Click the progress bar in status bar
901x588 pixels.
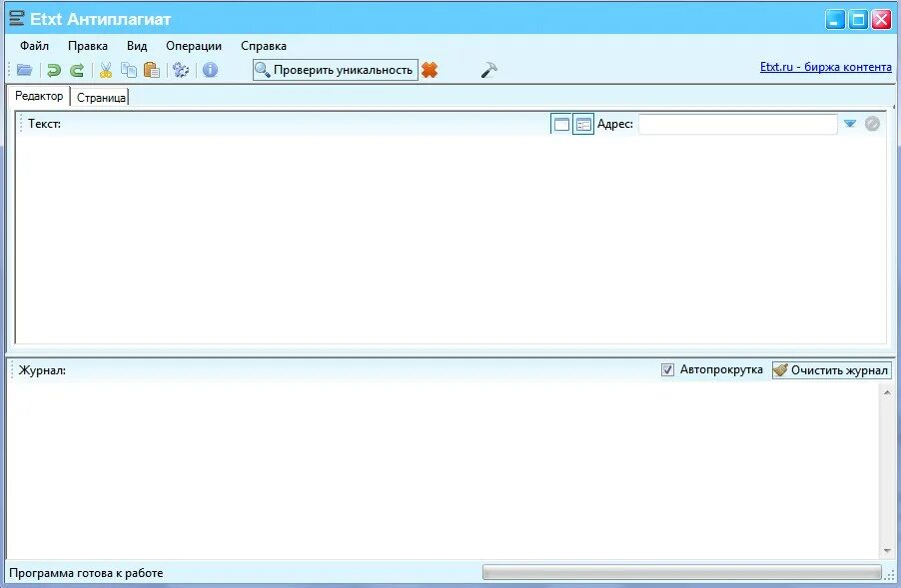(x=681, y=572)
